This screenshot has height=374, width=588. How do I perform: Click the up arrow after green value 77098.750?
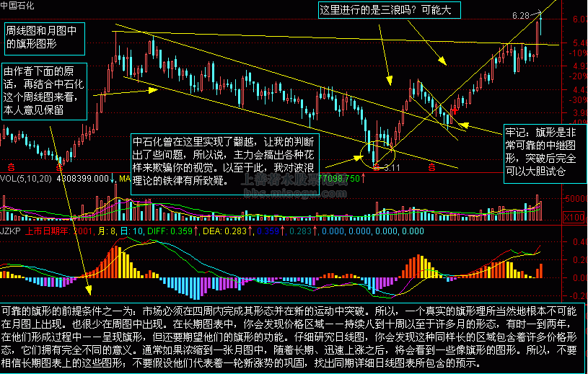tap(363, 178)
